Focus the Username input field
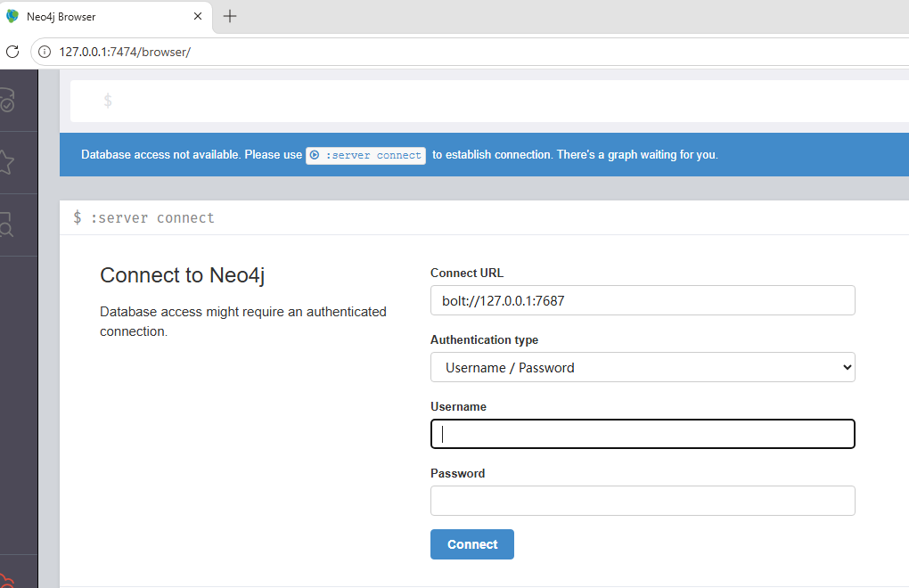The image size is (909, 588). [642, 434]
